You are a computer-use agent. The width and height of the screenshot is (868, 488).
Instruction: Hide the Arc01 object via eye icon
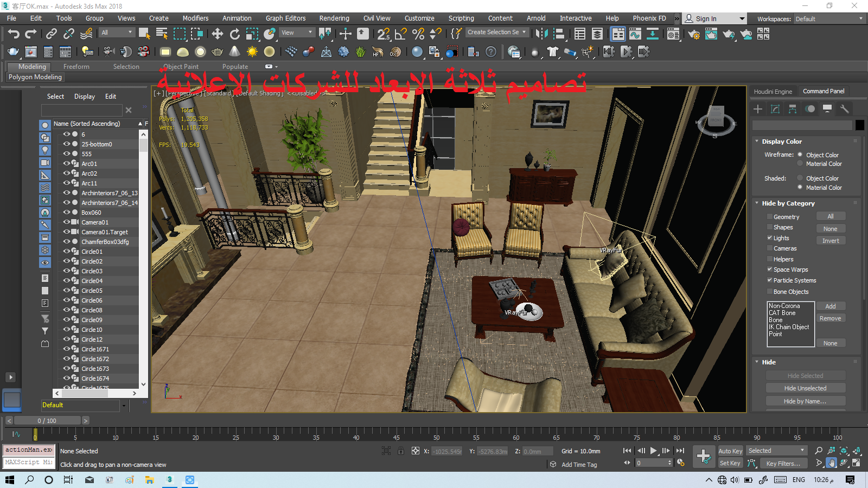pos(67,164)
